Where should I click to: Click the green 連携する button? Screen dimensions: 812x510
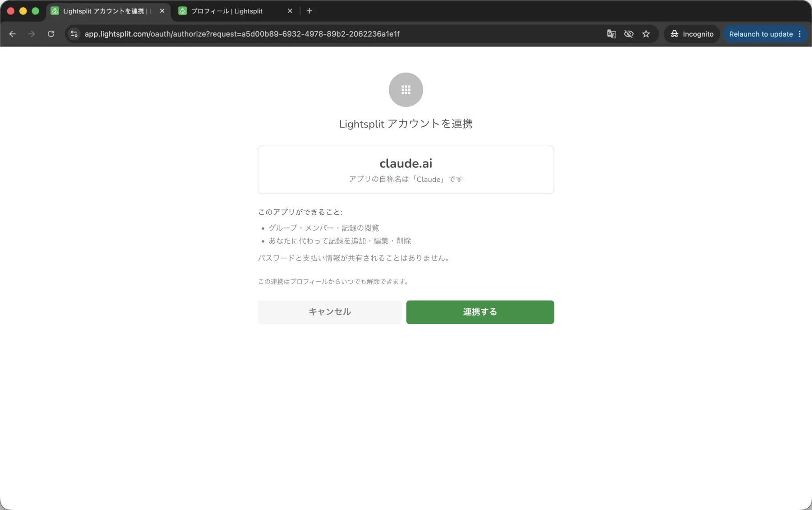click(x=480, y=312)
